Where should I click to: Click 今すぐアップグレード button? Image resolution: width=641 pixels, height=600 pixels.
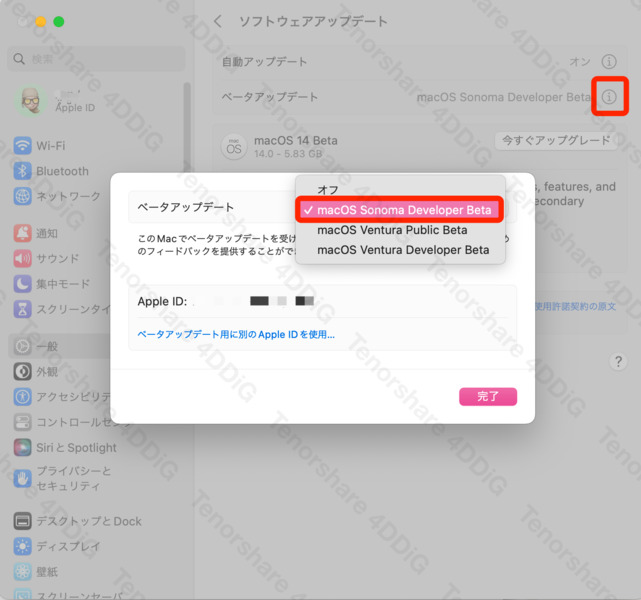point(556,141)
